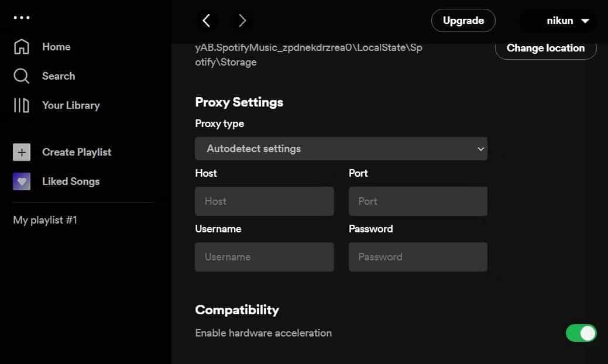Select the Home menu item

[x=56, y=47]
